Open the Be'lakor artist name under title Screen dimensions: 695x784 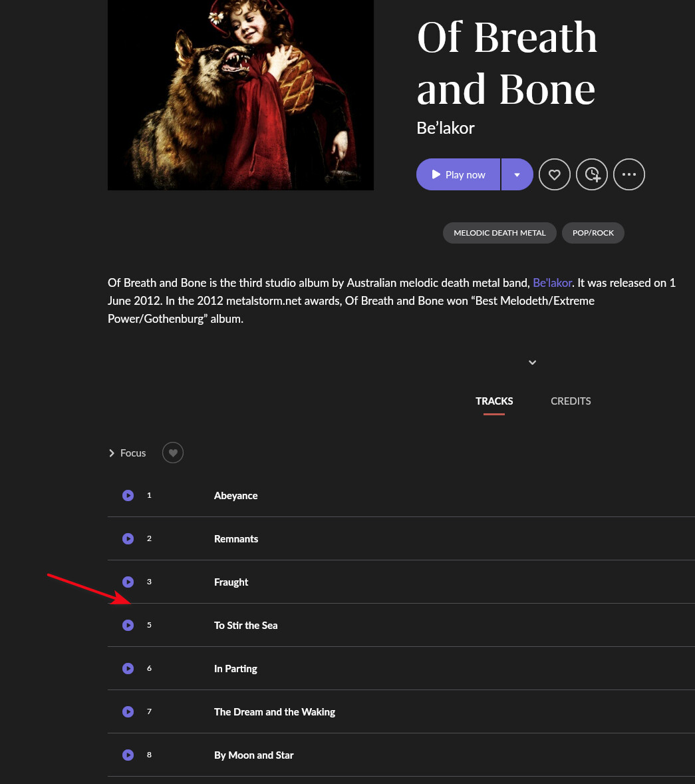pos(446,128)
